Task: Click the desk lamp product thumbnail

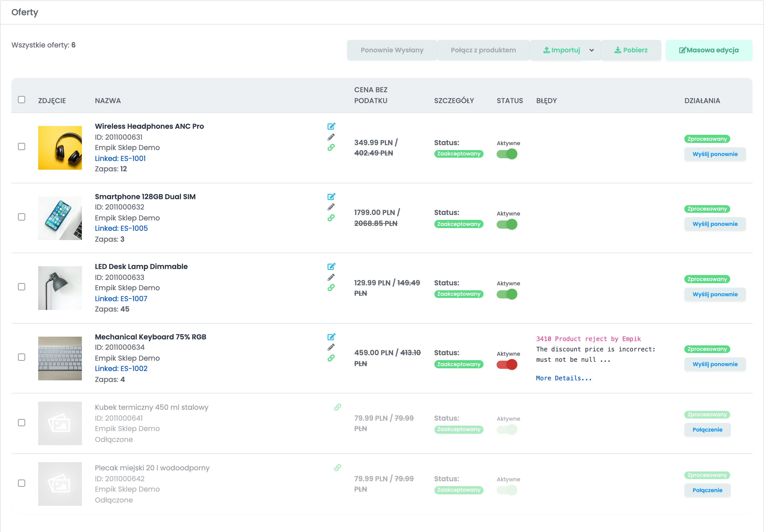Action: tap(60, 288)
